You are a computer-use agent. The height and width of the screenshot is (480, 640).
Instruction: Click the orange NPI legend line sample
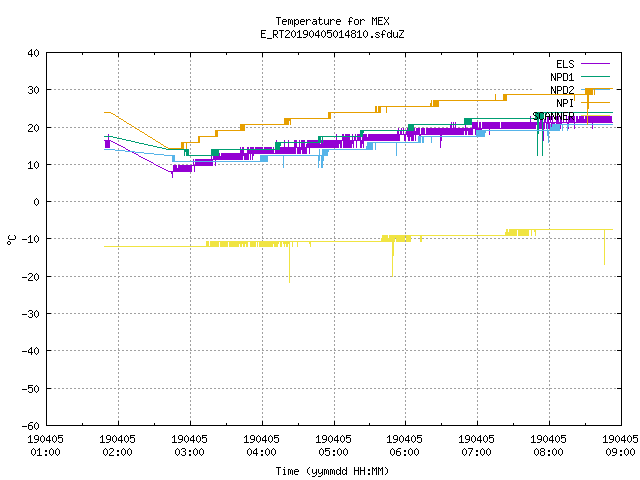pyautogui.click(x=596, y=102)
